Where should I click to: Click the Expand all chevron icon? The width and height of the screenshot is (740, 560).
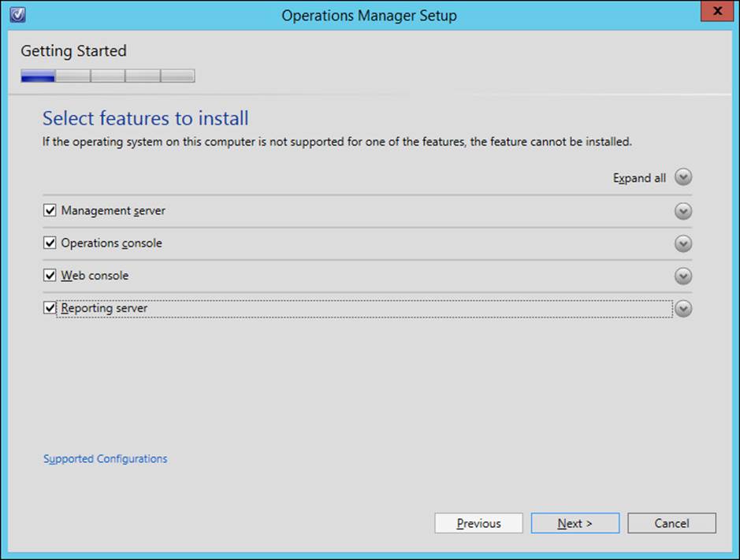tap(683, 177)
